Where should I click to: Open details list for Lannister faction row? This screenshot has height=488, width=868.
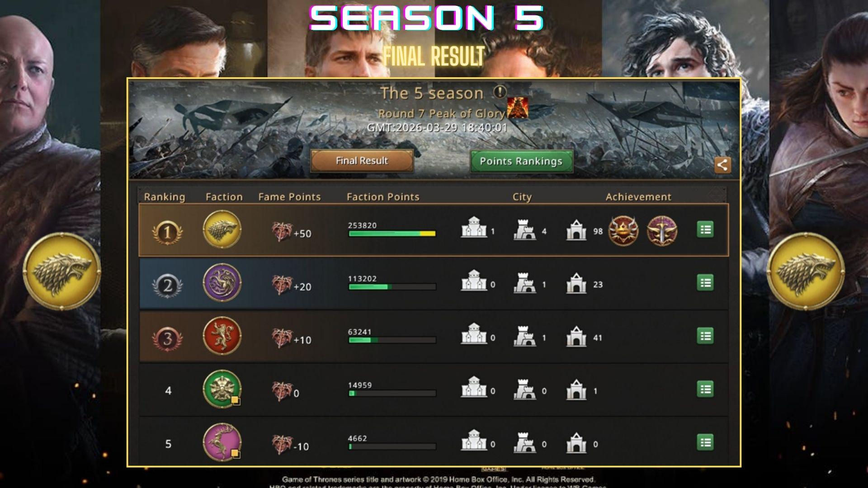tap(705, 336)
